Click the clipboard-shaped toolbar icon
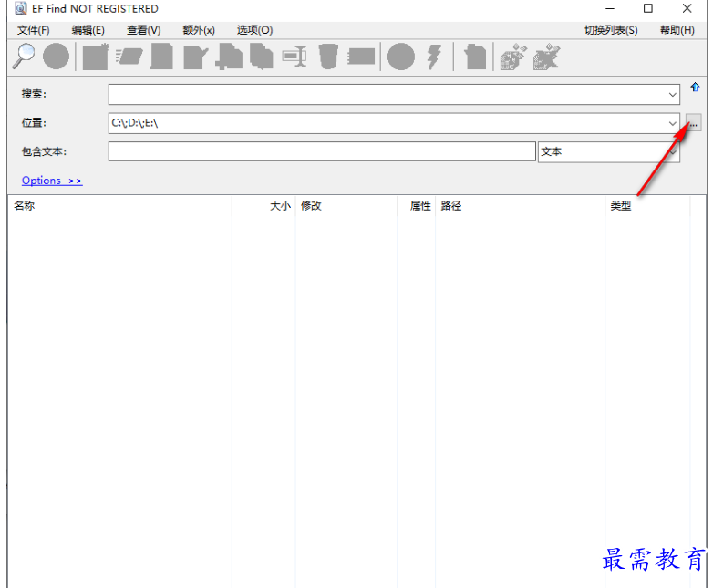Viewport: 713px width, 588px height. pos(475,57)
